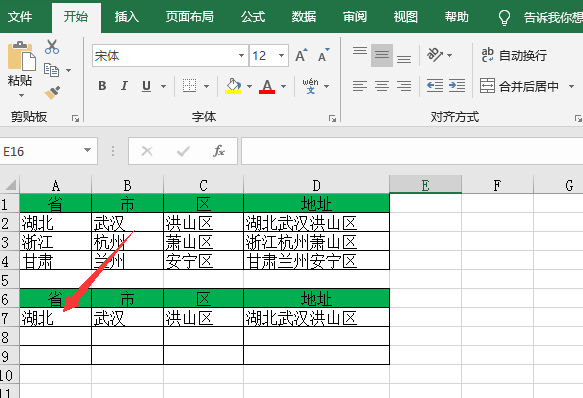Switch to 公式 tab

pos(253,17)
